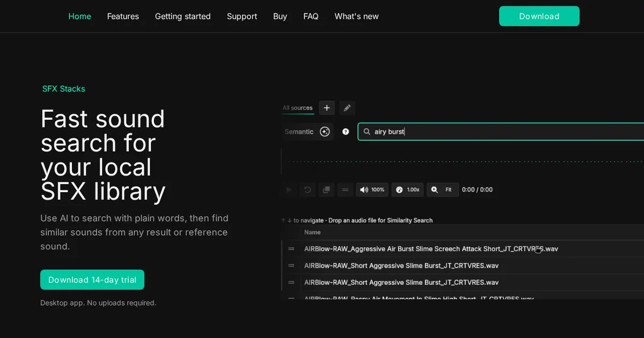Click the 100% volume control
The height and width of the screenshot is (338, 644).
[x=372, y=189]
